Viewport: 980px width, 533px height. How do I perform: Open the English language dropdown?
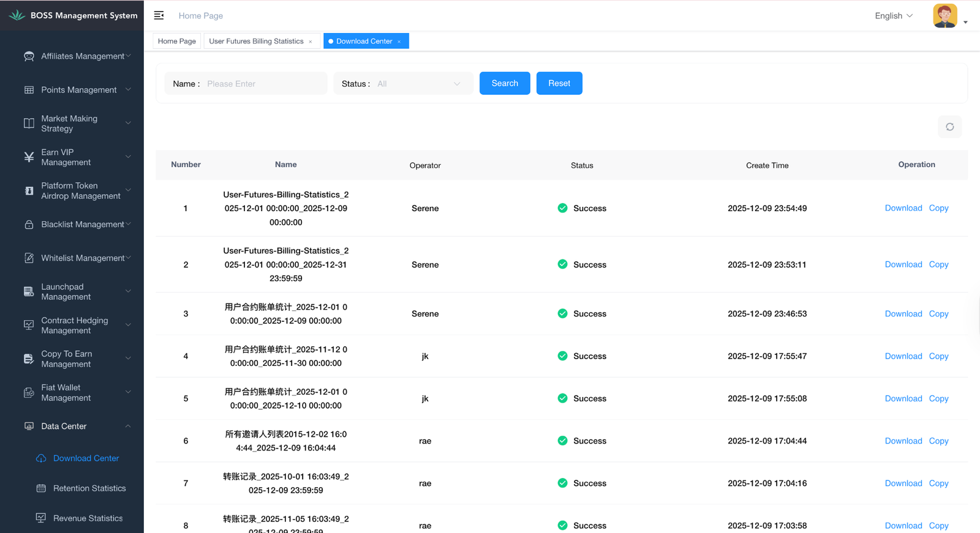point(893,16)
